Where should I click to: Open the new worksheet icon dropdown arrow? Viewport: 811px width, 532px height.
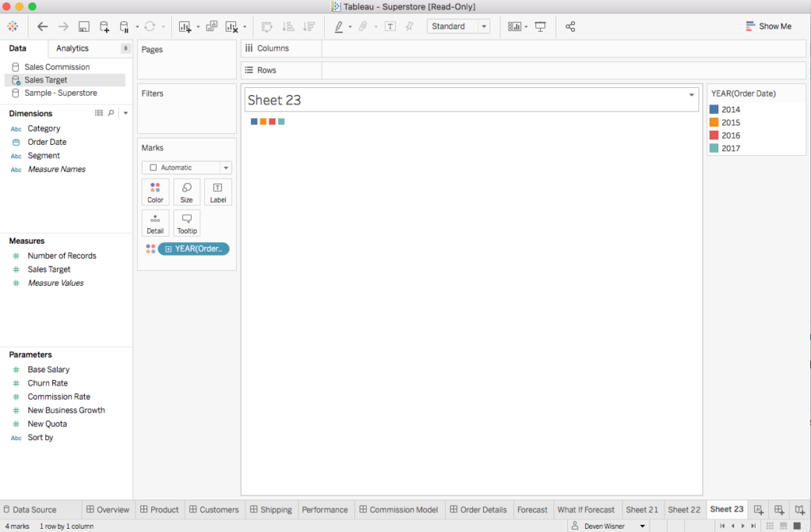tap(198, 27)
